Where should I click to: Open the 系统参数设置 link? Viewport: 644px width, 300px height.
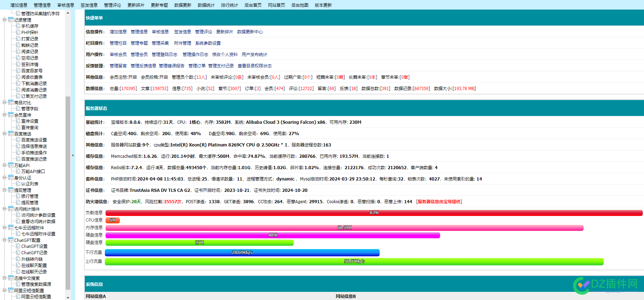click(208, 43)
